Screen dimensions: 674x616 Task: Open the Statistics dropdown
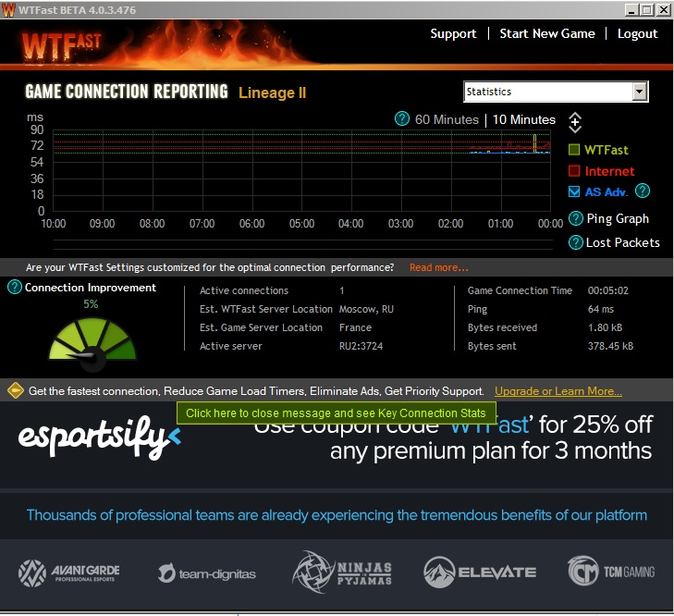tap(556, 92)
